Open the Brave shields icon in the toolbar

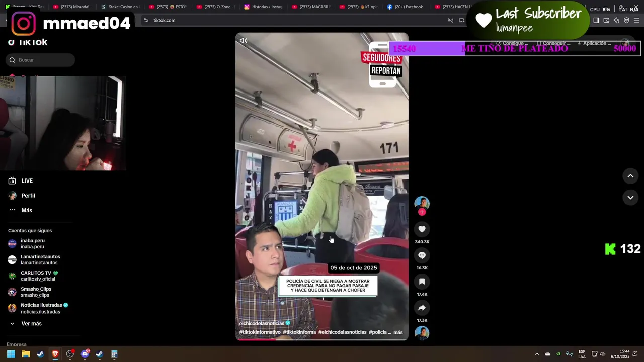(x=626, y=20)
